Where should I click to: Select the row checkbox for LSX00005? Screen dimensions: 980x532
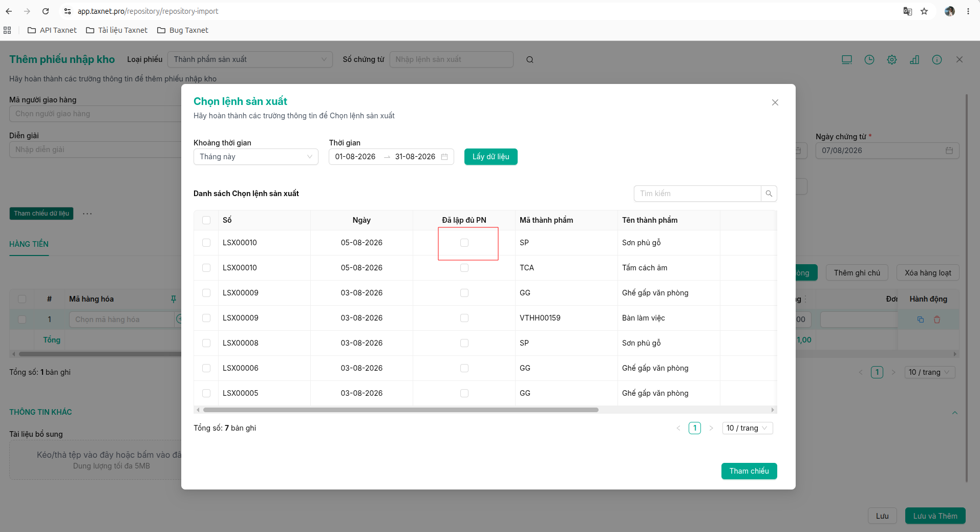(x=206, y=393)
